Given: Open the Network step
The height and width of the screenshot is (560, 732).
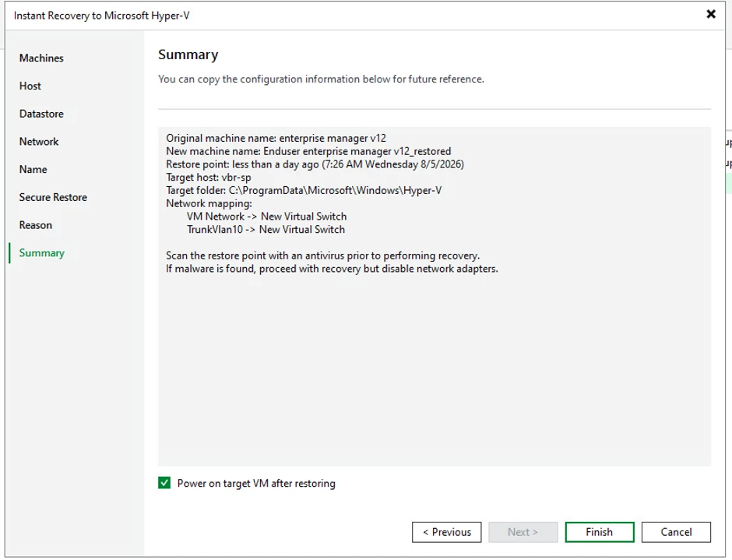Looking at the screenshot, I should coord(39,142).
